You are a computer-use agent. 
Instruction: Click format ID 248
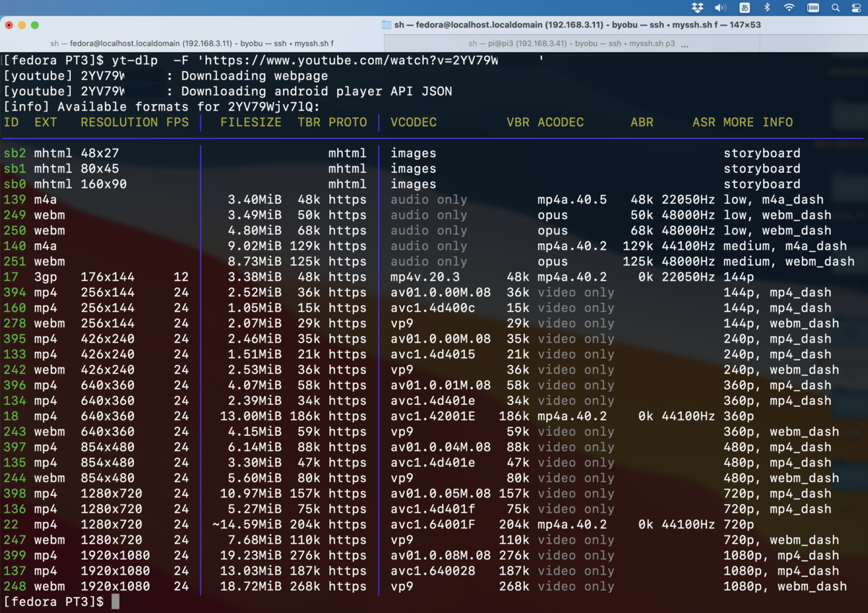[x=15, y=586]
